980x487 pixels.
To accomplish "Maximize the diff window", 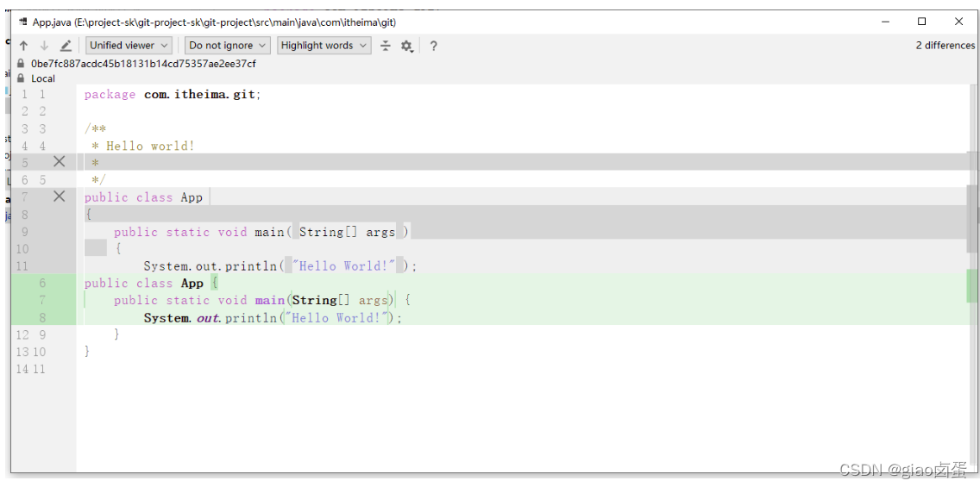I will pyautogui.click(x=922, y=22).
